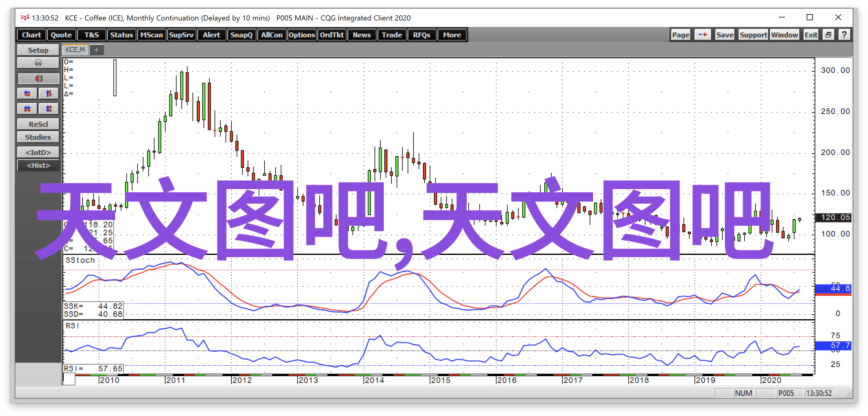
Task: Open the Options window
Action: (x=301, y=35)
